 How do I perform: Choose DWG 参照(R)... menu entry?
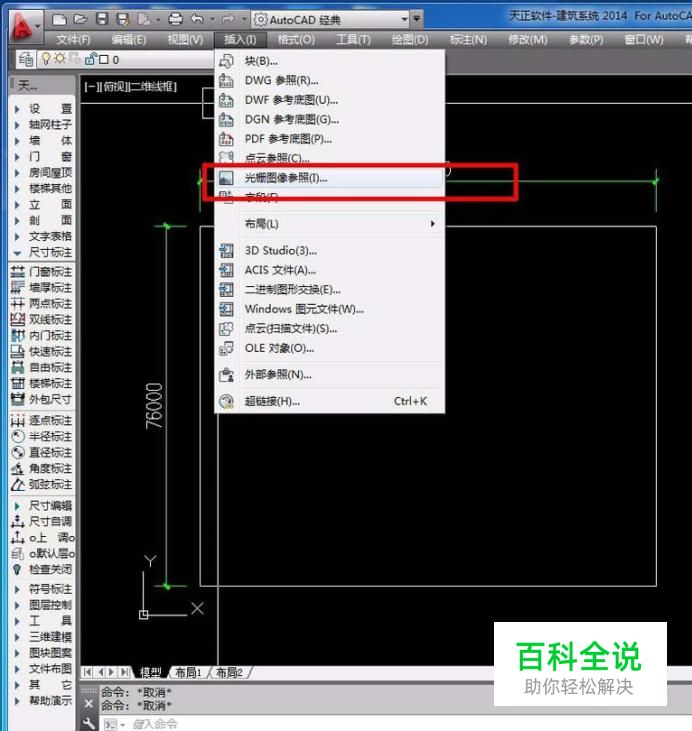(x=330, y=81)
